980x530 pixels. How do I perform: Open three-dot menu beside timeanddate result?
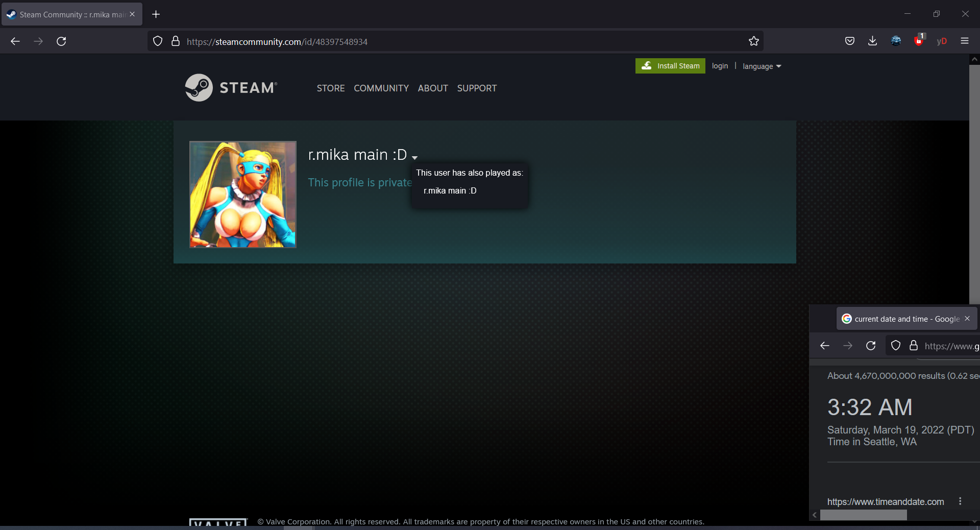pyautogui.click(x=960, y=501)
